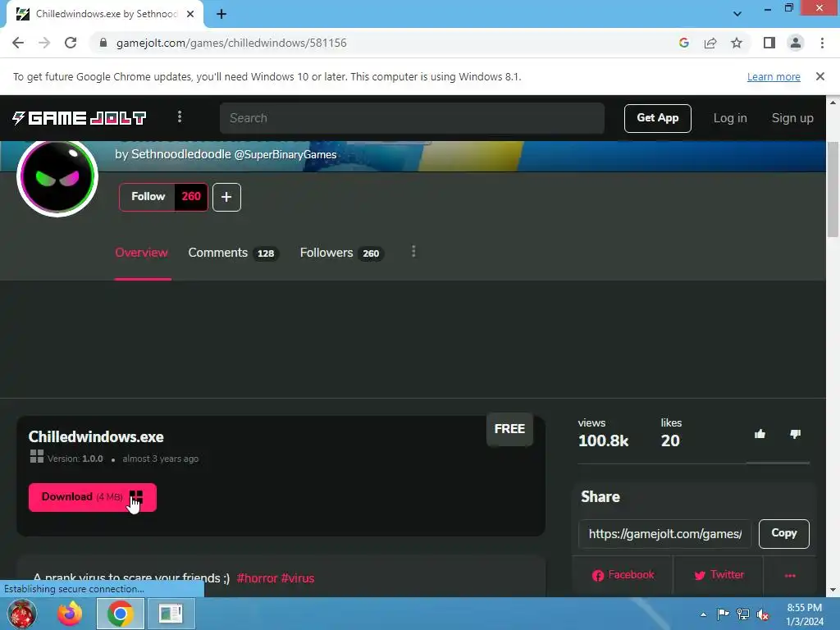This screenshot has width=840, height=630.
Task: Switch to the Overview tab
Action: coord(141,253)
